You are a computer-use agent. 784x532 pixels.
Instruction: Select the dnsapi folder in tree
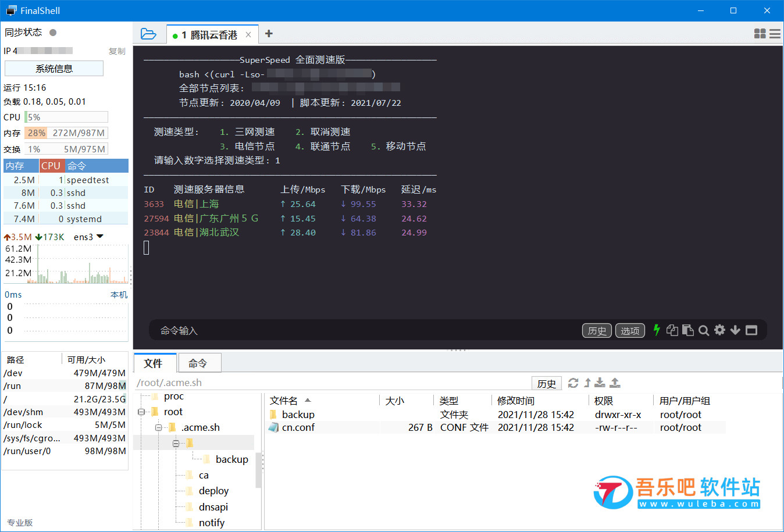[213, 507]
